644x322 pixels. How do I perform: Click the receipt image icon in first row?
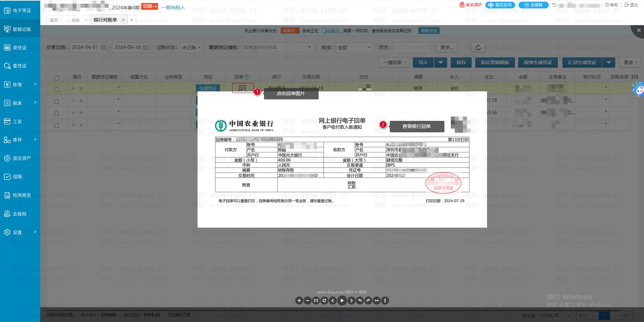(x=242, y=88)
